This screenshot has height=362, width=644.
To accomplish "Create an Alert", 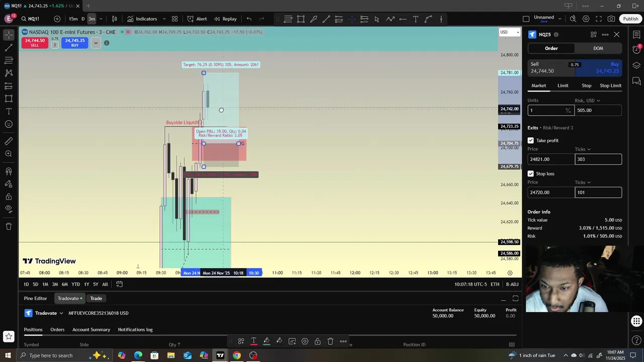I will (197, 19).
